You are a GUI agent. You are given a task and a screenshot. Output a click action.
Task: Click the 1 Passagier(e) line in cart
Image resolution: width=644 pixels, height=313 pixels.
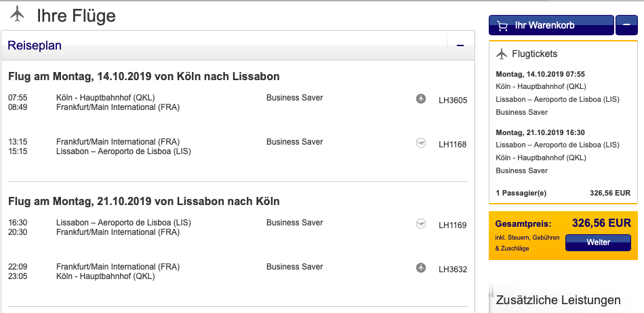tap(521, 193)
